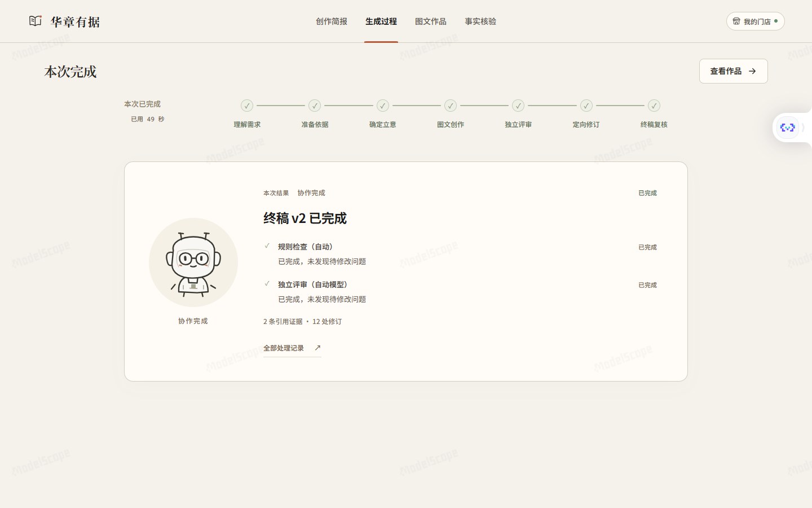Select the 终稿复核 step checkmark

[654, 106]
